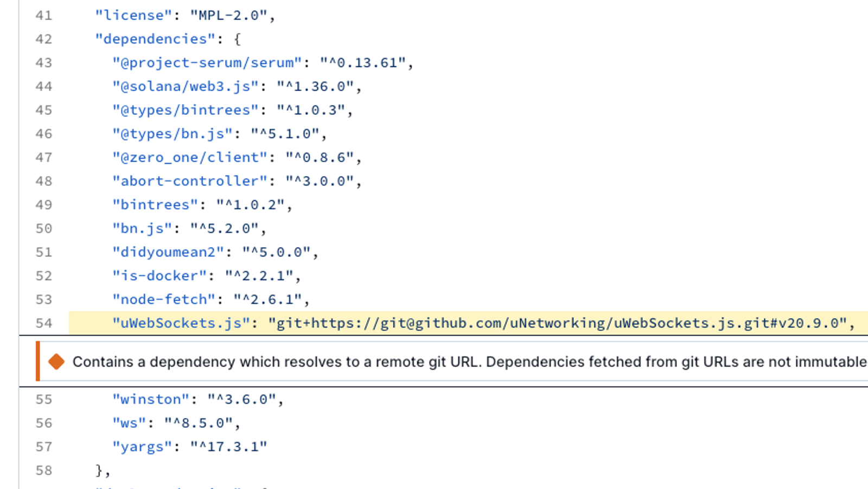The height and width of the screenshot is (489, 868).
Task: Click the "dependencies" key
Action: (x=155, y=39)
